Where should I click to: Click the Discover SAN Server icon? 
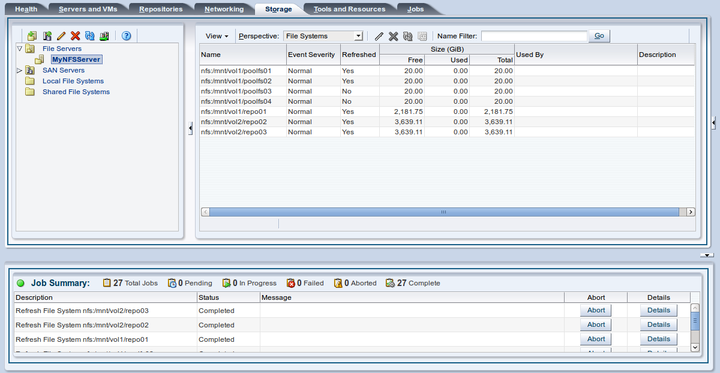click(x=47, y=36)
